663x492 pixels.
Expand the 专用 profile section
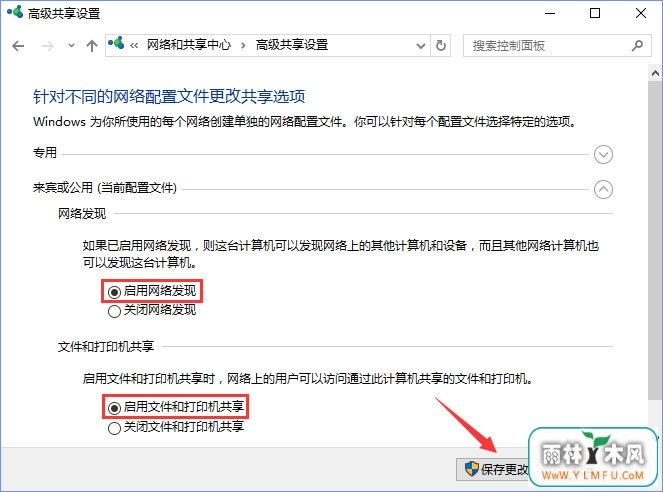pos(603,154)
